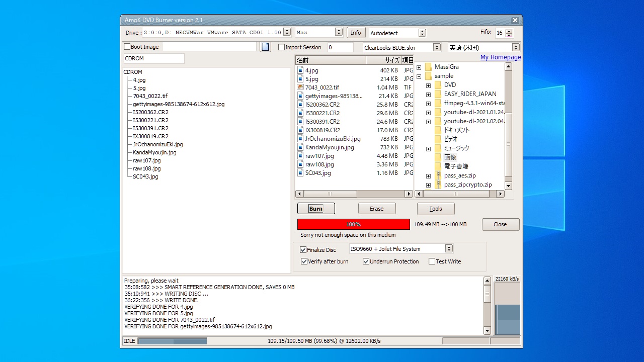The width and height of the screenshot is (644, 362).
Task: Click the browse boot image file icon
Action: (x=265, y=47)
